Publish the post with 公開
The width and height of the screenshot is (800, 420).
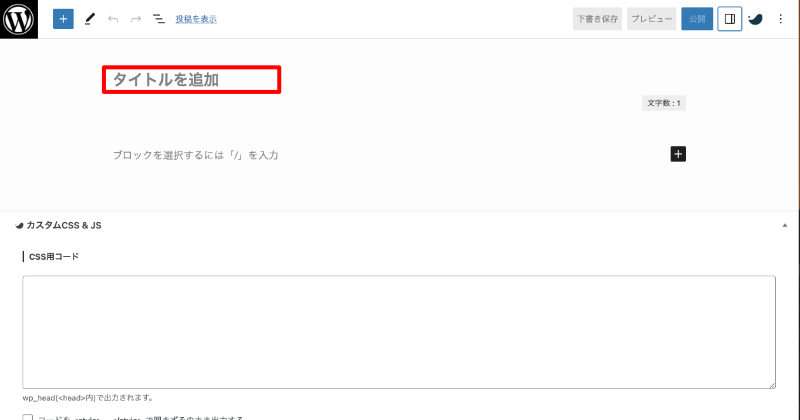(x=697, y=19)
